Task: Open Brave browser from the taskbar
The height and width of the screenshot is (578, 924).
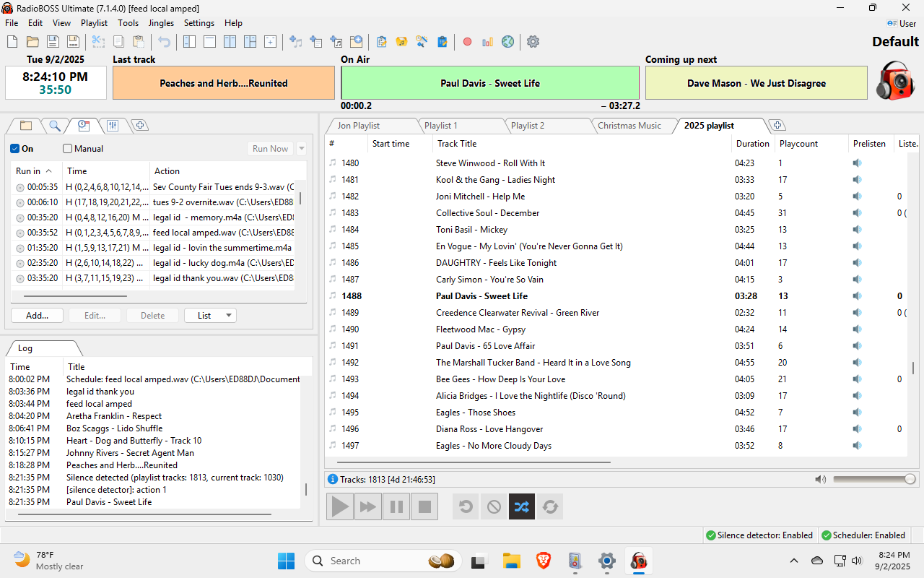Action: pos(544,561)
